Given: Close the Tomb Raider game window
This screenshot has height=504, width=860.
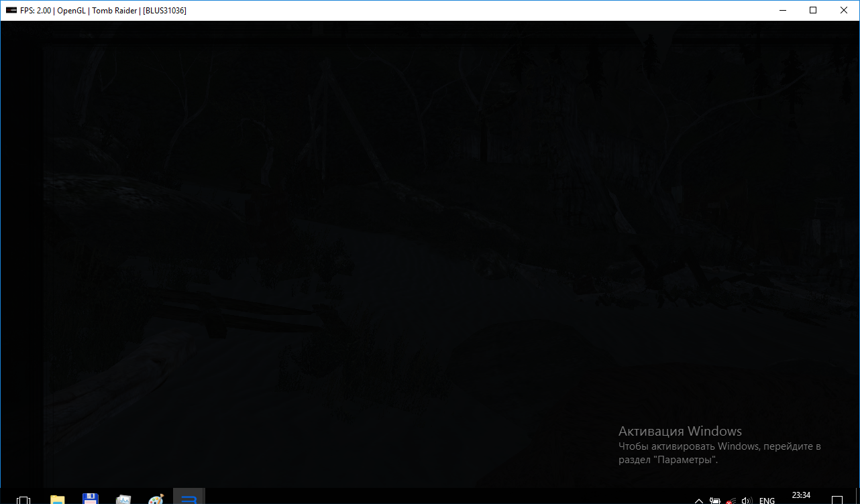Looking at the screenshot, I should [844, 10].
